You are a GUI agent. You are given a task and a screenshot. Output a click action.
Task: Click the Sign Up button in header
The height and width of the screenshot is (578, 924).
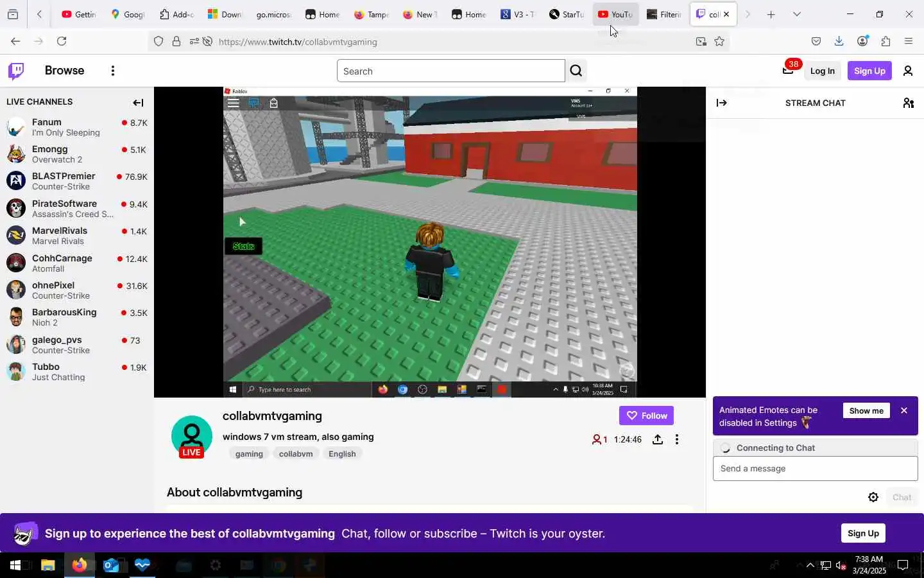pyautogui.click(x=869, y=71)
